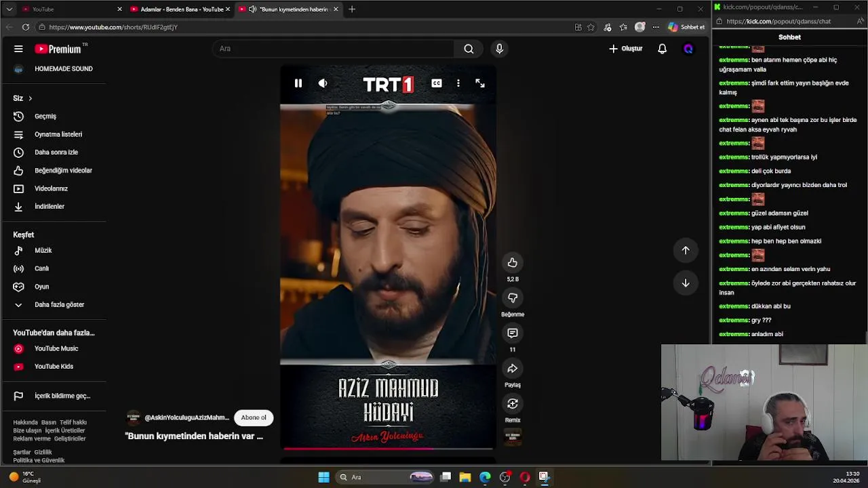868x488 pixels.
Task: Open the YouTube hamburger guide menu
Action: tap(18, 49)
